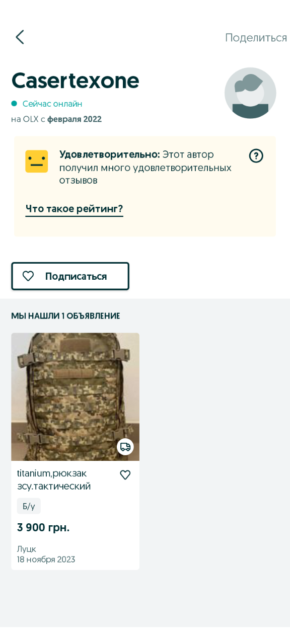Tap the Сейчас онлайн status indicator
The image size is (290, 644).
(47, 104)
